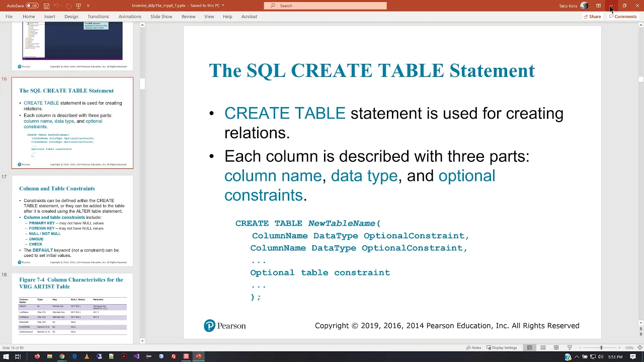Switch to the Home tab
Viewport: 644px width, 362px height.
point(29,17)
